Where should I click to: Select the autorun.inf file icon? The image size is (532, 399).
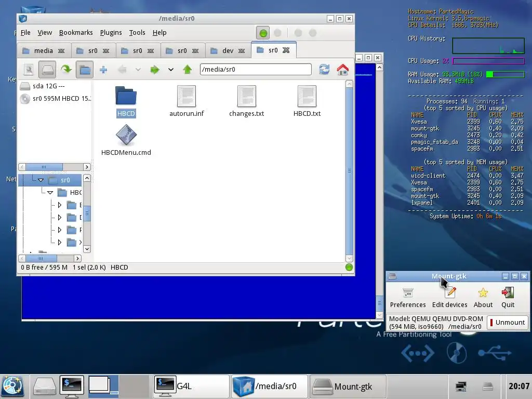(x=187, y=96)
